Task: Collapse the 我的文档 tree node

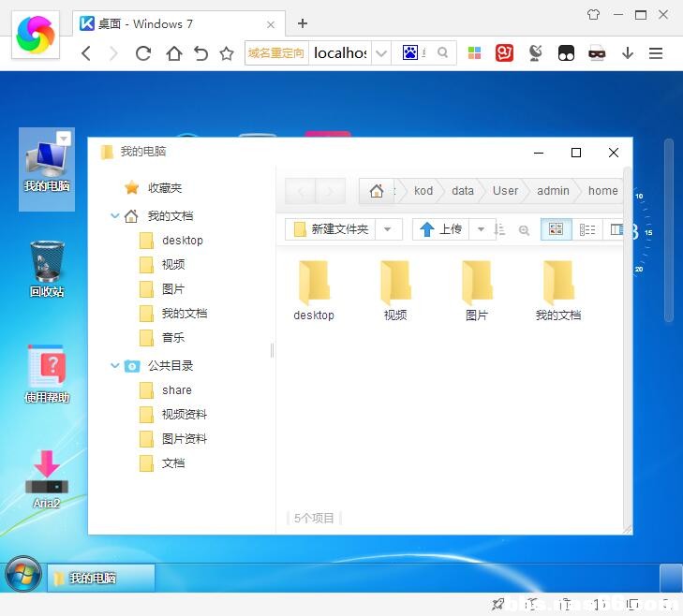Action: point(114,215)
